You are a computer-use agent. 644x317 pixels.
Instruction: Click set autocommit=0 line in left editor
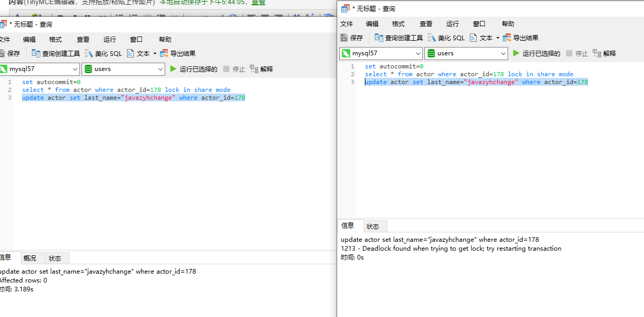pos(51,82)
